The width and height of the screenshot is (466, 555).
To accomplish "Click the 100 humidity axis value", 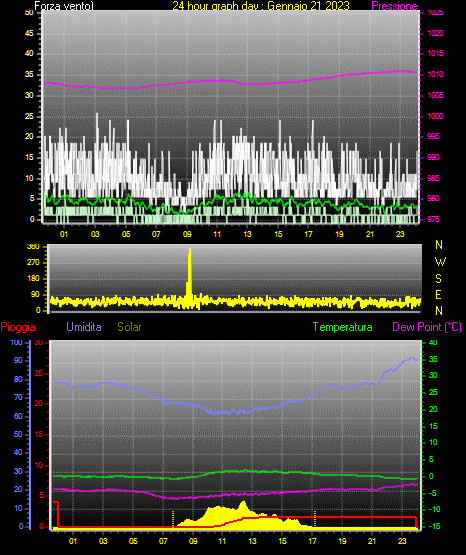I will pyautogui.click(x=16, y=342).
